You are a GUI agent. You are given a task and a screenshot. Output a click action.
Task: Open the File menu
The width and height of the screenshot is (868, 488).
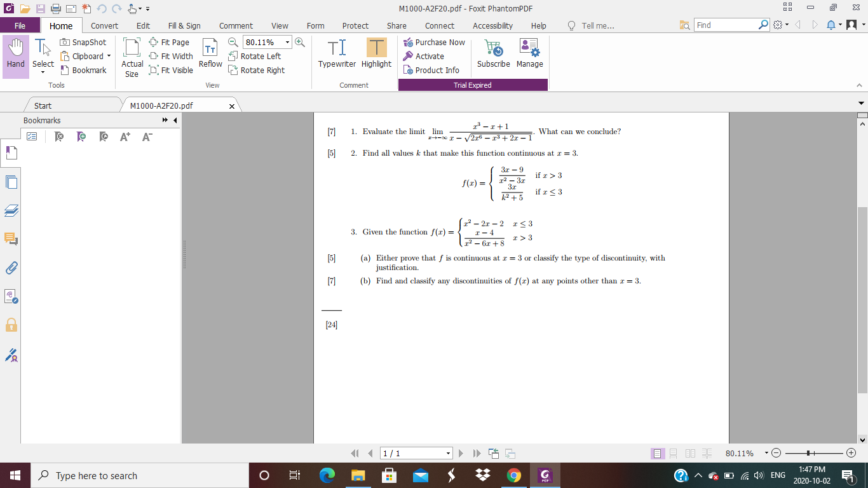(20, 25)
